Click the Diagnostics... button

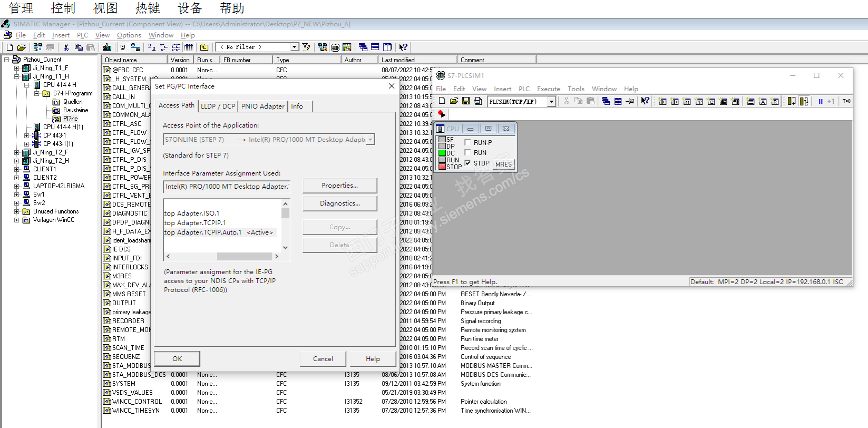340,203
